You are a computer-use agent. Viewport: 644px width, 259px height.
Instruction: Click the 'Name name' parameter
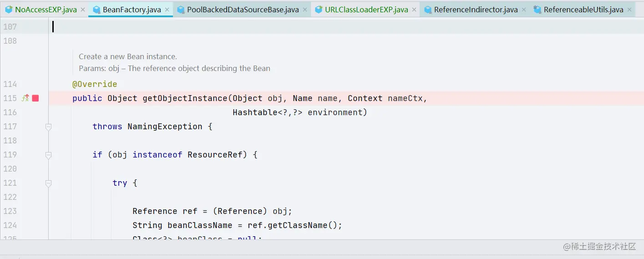(315, 98)
